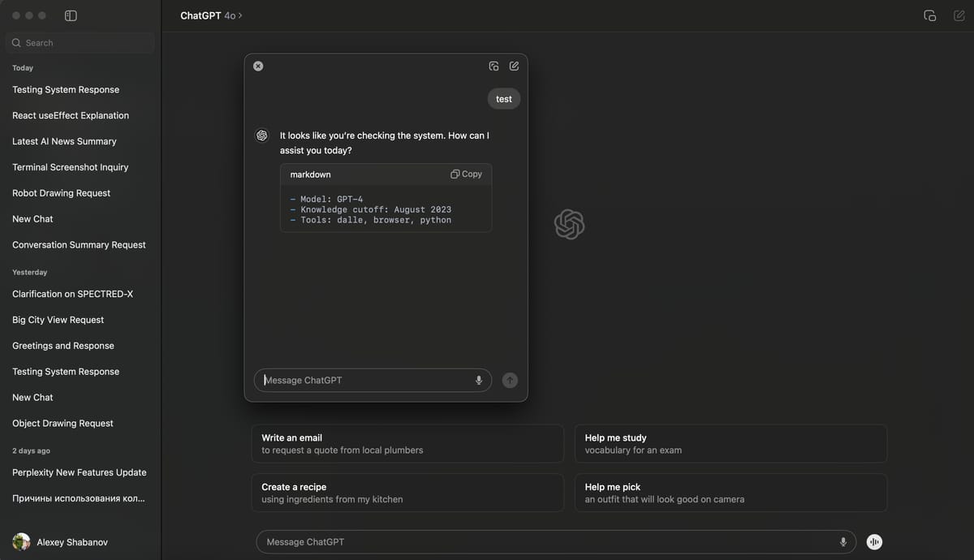974x560 pixels.
Task: Dismiss the overlay with the X button
Action: [x=258, y=66]
